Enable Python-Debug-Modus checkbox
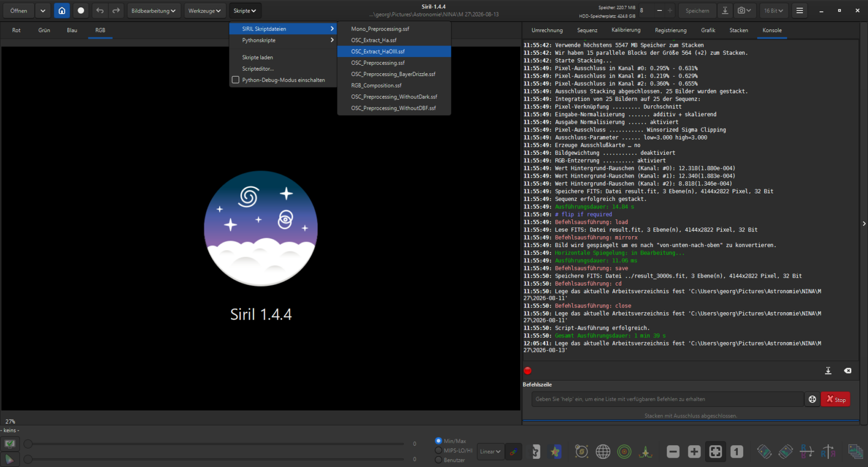Screen dimensions: 868x467 235,80
